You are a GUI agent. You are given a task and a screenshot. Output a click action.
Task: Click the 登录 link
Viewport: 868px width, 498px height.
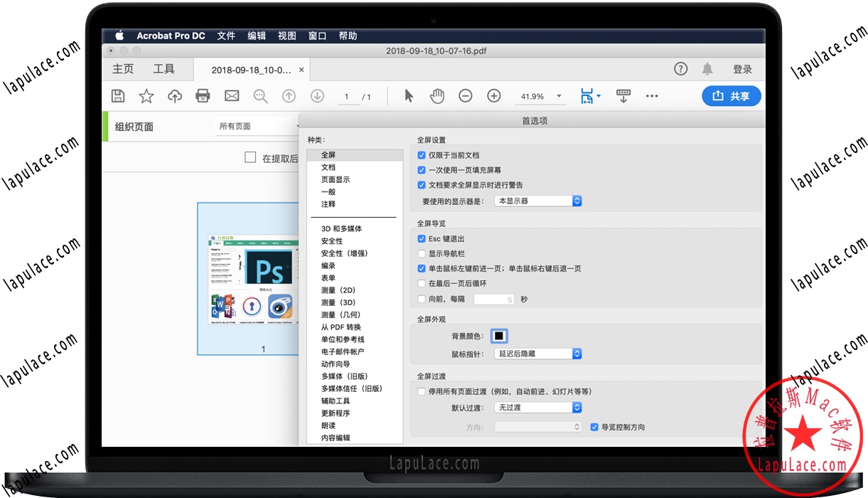[742, 69]
